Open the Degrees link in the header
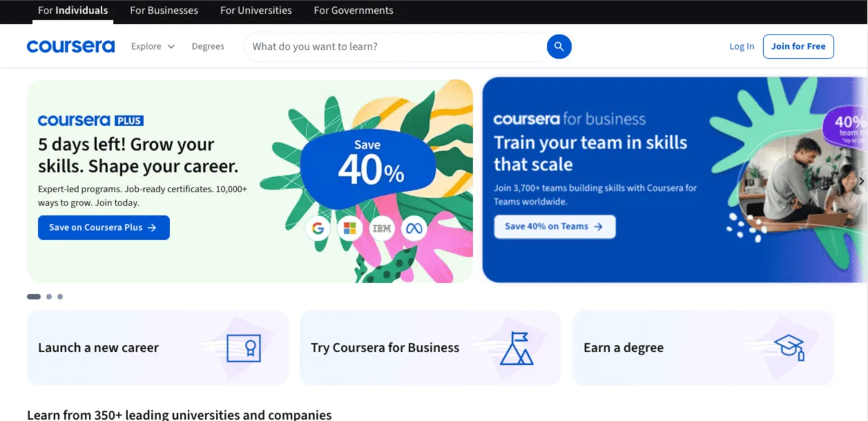 point(208,46)
